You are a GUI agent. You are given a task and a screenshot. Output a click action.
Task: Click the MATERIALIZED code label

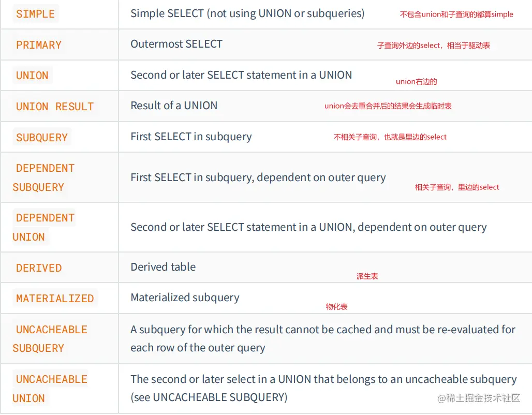tap(55, 299)
